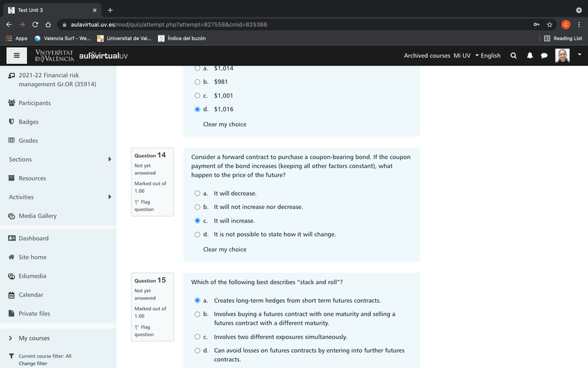The width and height of the screenshot is (588, 368).
Task: Select answer a. It will decrease
Action: (198, 193)
